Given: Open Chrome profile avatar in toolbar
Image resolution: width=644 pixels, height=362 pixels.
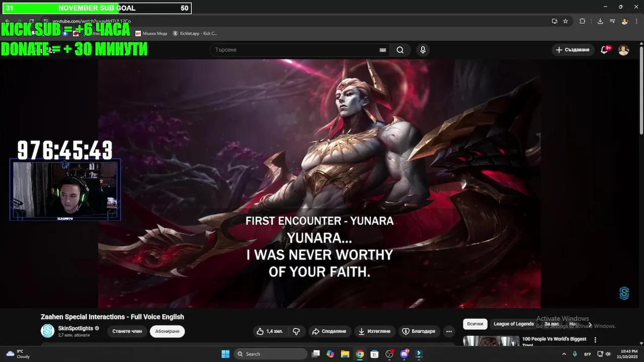Looking at the screenshot, I should pos(624,21).
